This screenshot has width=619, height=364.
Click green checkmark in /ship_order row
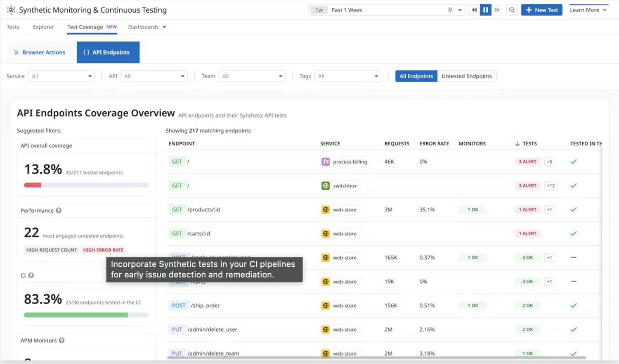[x=574, y=305]
